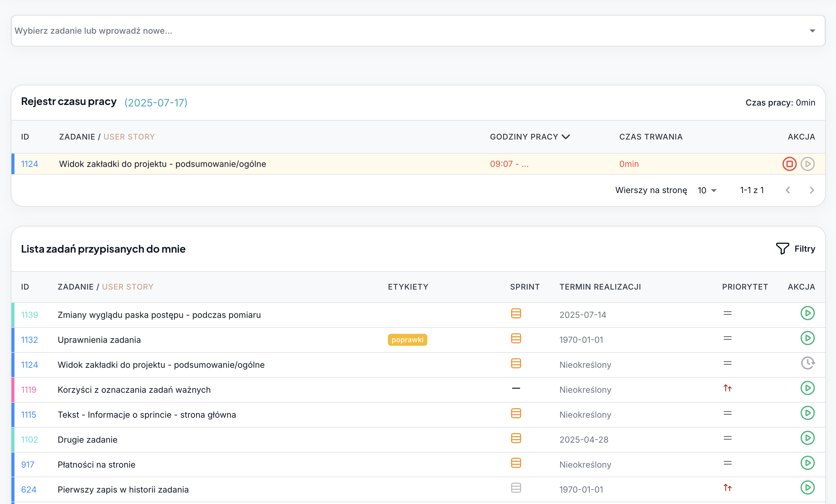Open task link 1132
The width and height of the screenshot is (836, 504).
pos(29,340)
